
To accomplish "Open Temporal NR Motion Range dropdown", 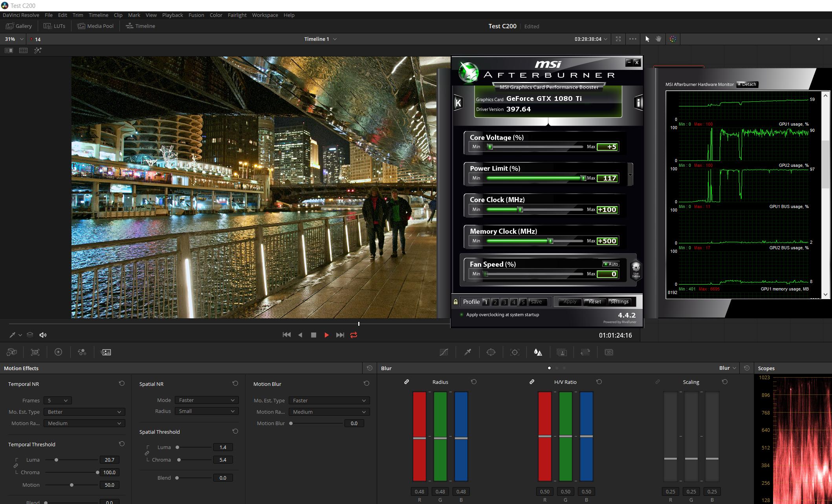I will click(84, 423).
